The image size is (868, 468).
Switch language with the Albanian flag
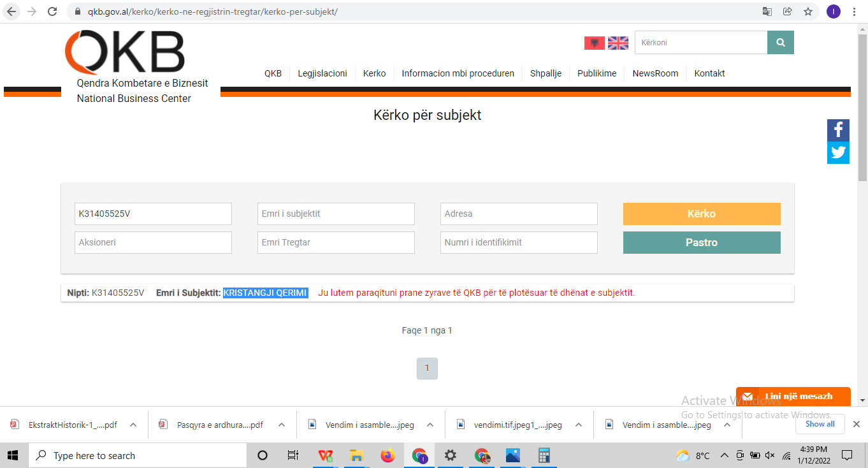[x=594, y=43]
